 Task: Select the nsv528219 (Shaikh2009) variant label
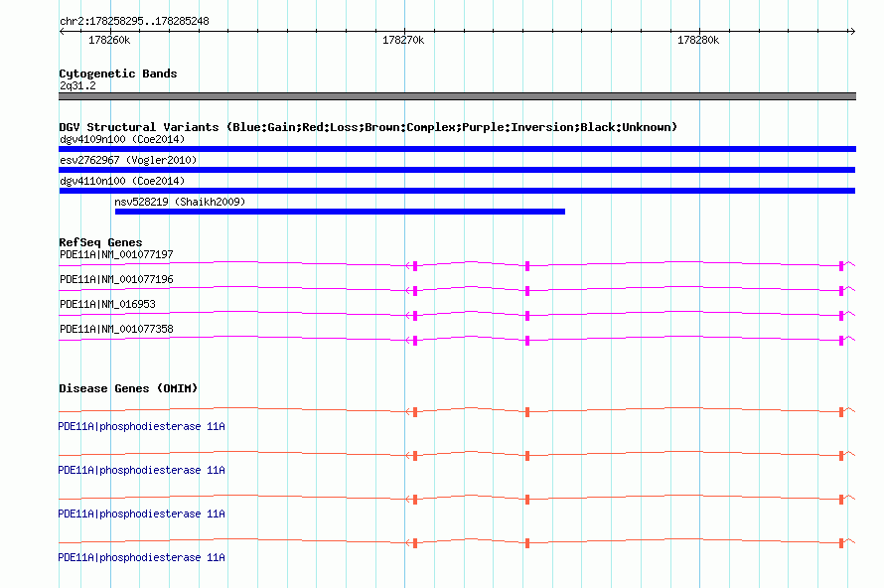click(x=180, y=202)
